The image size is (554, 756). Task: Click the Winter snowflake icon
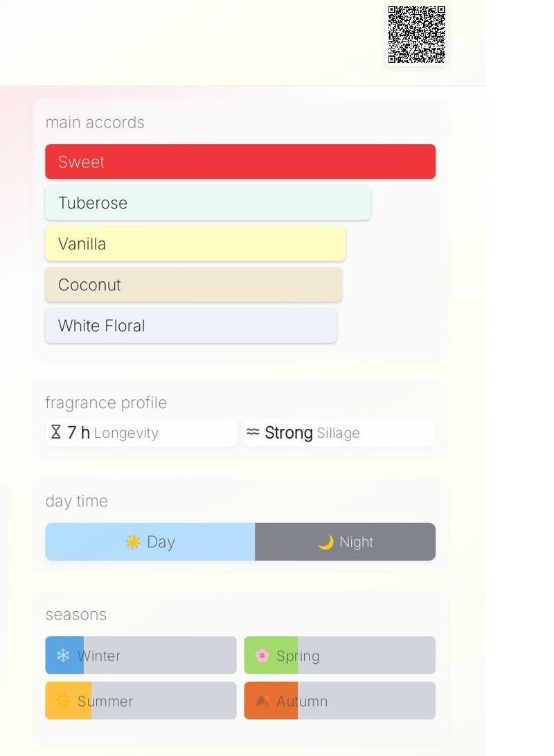tap(63, 656)
